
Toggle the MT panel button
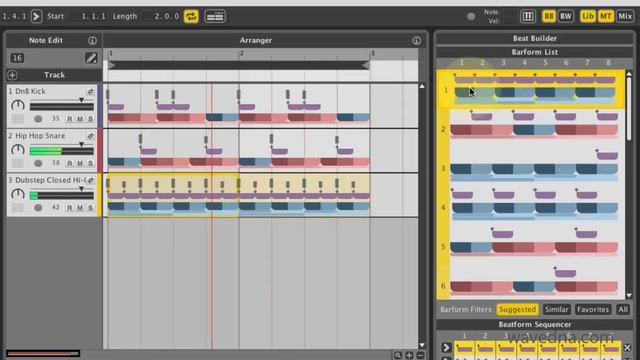coord(605,16)
